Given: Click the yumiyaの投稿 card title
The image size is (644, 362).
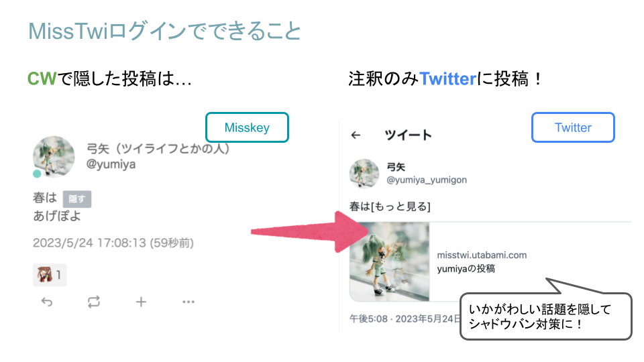Looking at the screenshot, I should click(466, 269).
